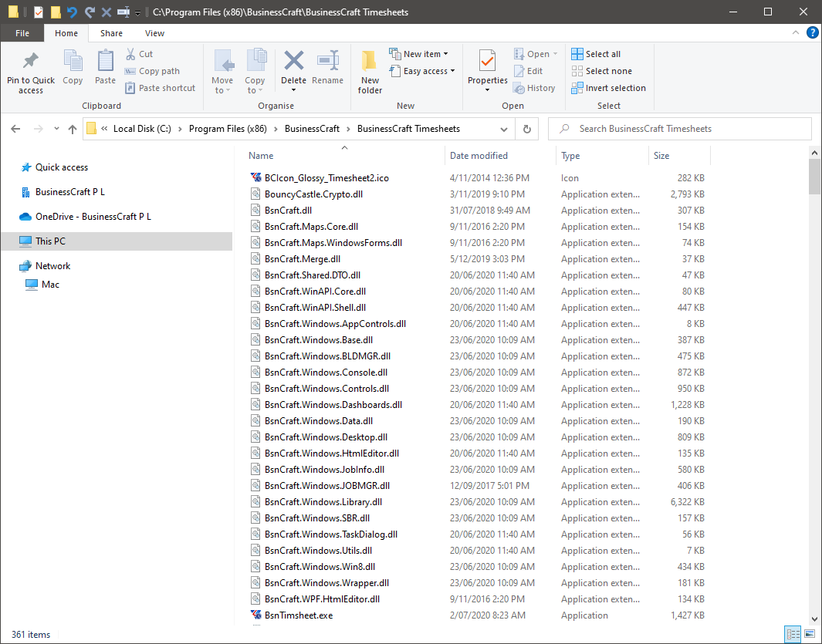The width and height of the screenshot is (822, 644).
Task: Click the Help question mark icon
Action: click(x=812, y=33)
